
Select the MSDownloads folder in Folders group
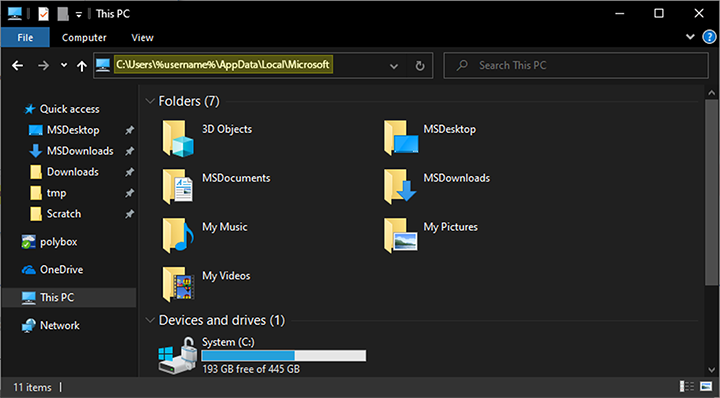pyautogui.click(x=400, y=186)
